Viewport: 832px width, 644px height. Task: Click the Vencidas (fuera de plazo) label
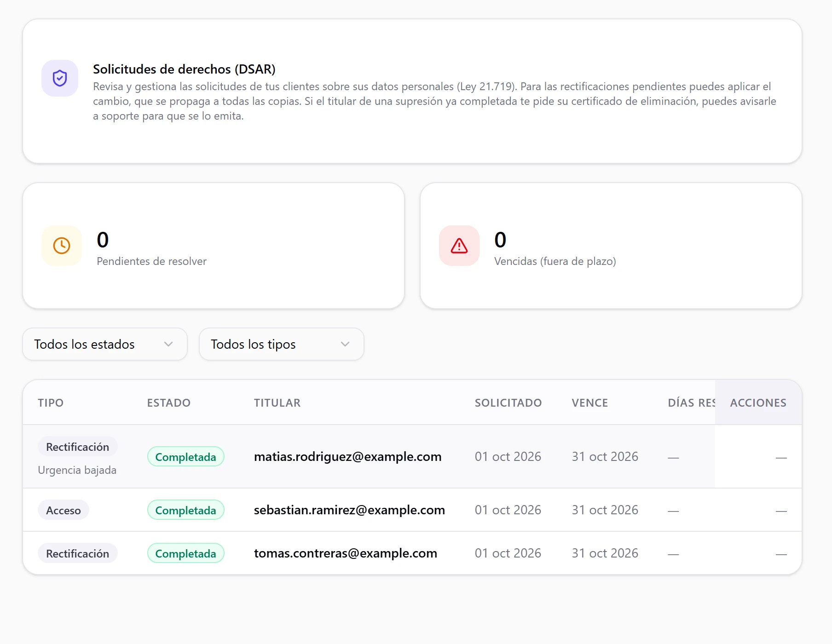pyautogui.click(x=555, y=261)
